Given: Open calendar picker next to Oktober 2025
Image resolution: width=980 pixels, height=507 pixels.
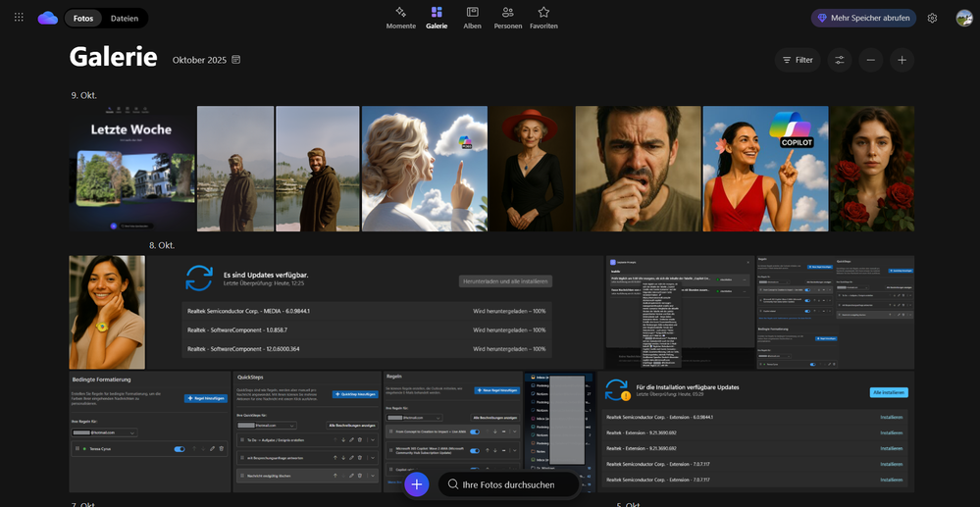Looking at the screenshot, I should point(236,60).
